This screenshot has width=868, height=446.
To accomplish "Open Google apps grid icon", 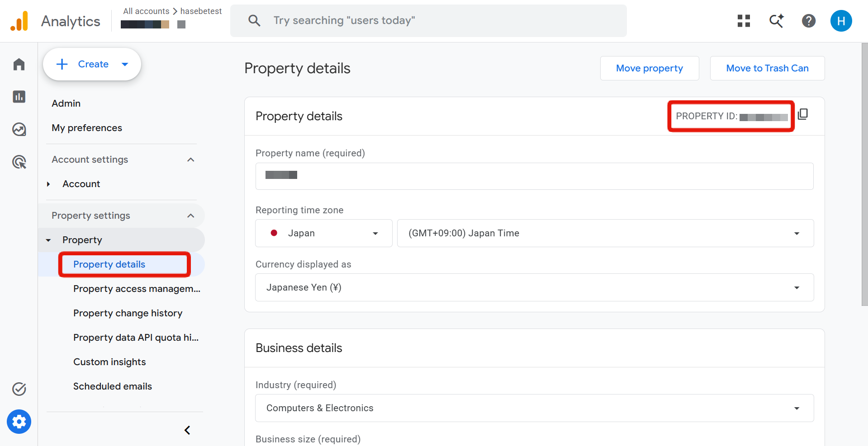I will tap(744, 21).
